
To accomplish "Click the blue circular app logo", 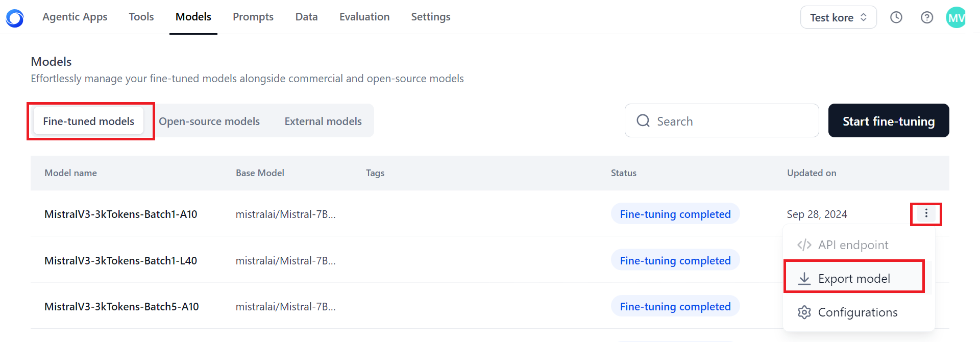I will 15,18.
